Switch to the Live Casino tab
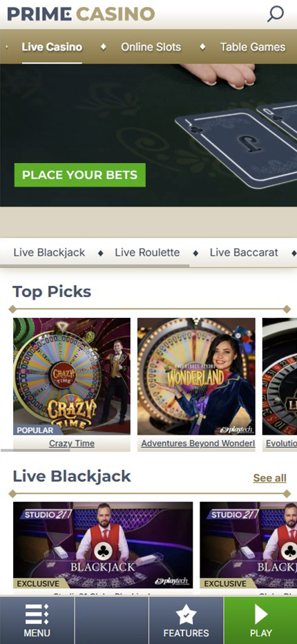Viewport: 297px width, 644px height. (52, 47)
